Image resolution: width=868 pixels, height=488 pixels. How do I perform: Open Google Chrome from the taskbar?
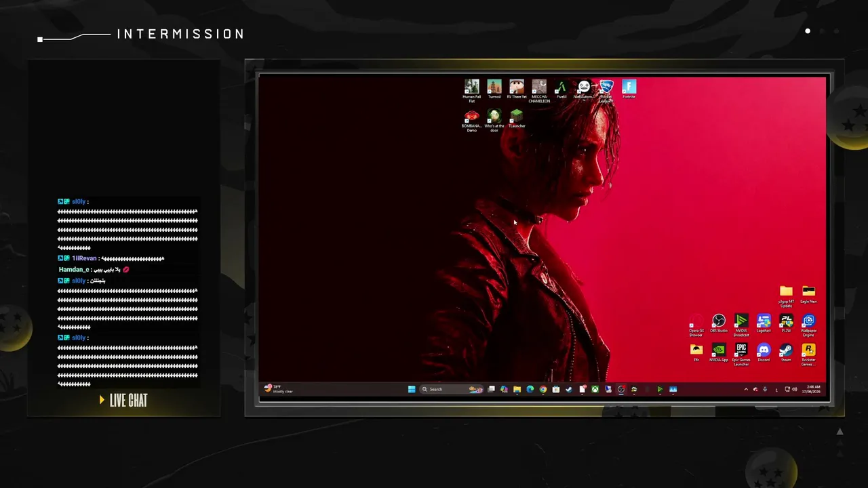coord(543,389)
